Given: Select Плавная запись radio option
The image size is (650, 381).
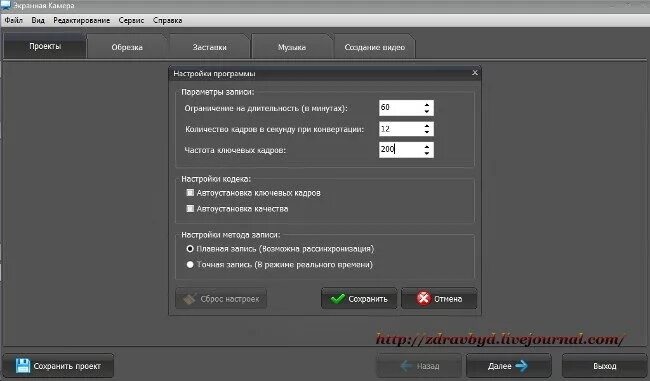Looking at the screenshot, I should coord(190,249).
